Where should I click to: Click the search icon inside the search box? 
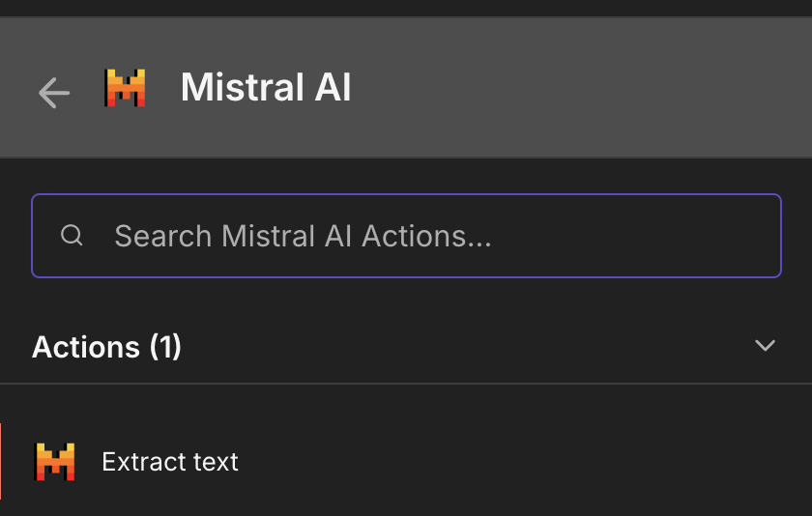pos(72,236)
